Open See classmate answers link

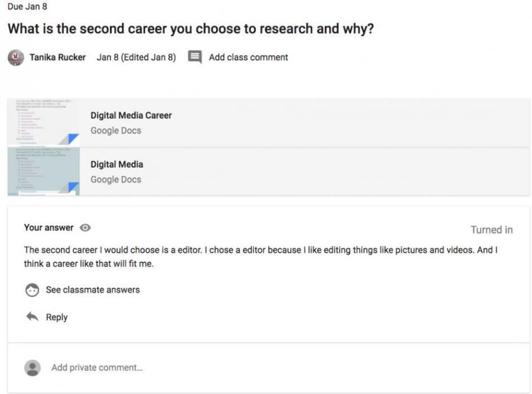pyautogui.click(x=93, y=290)
